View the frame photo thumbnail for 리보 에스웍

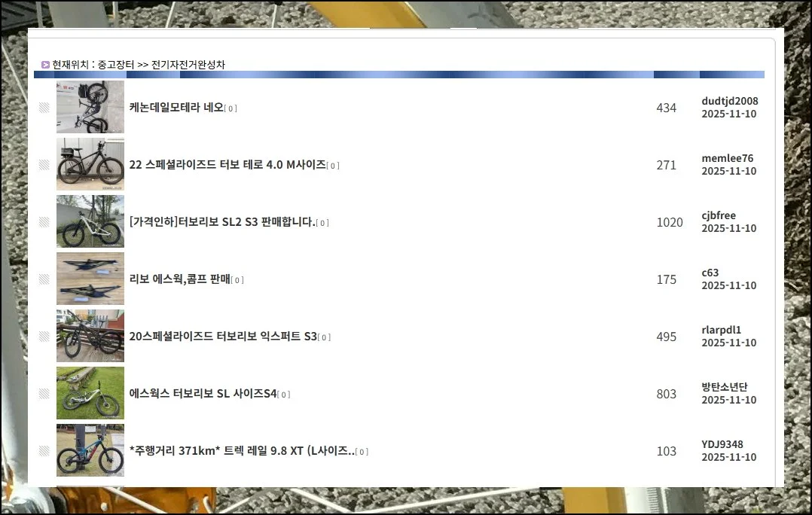[x=90, y=279]
